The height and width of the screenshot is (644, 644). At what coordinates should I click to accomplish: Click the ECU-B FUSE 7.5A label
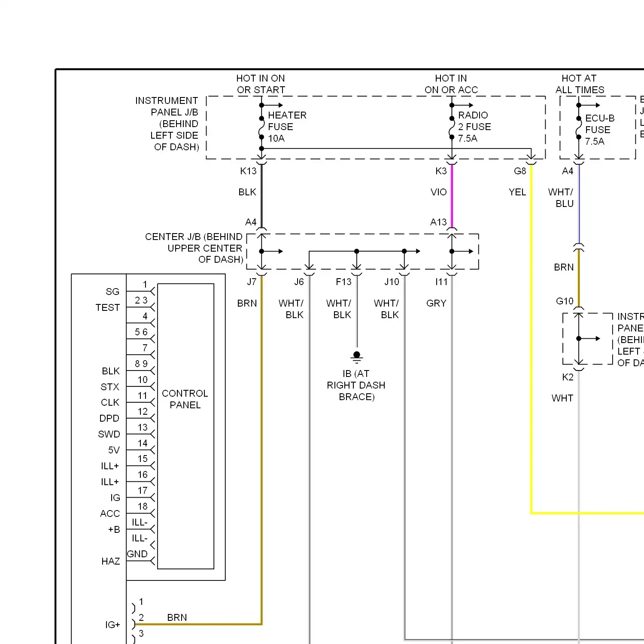(600, 130)
